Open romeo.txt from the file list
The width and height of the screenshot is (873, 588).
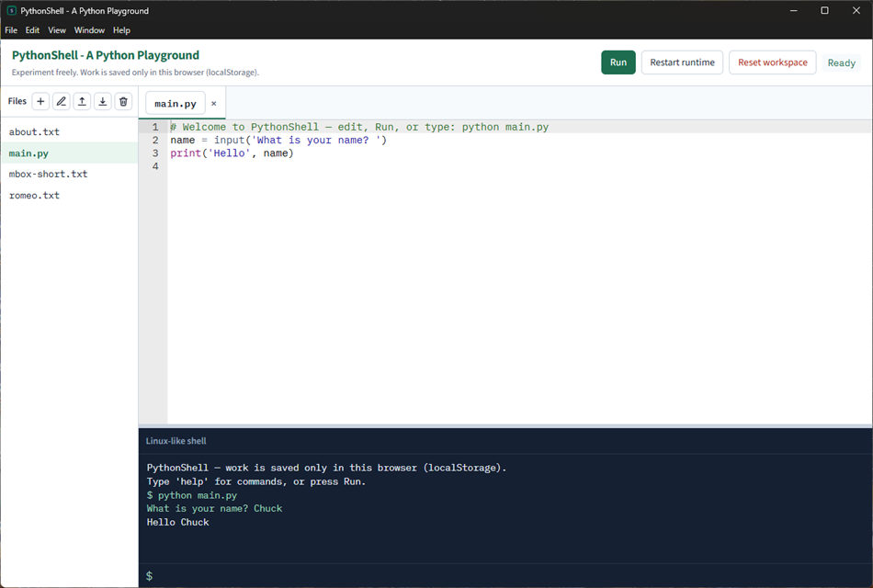(x=69, y=196)
